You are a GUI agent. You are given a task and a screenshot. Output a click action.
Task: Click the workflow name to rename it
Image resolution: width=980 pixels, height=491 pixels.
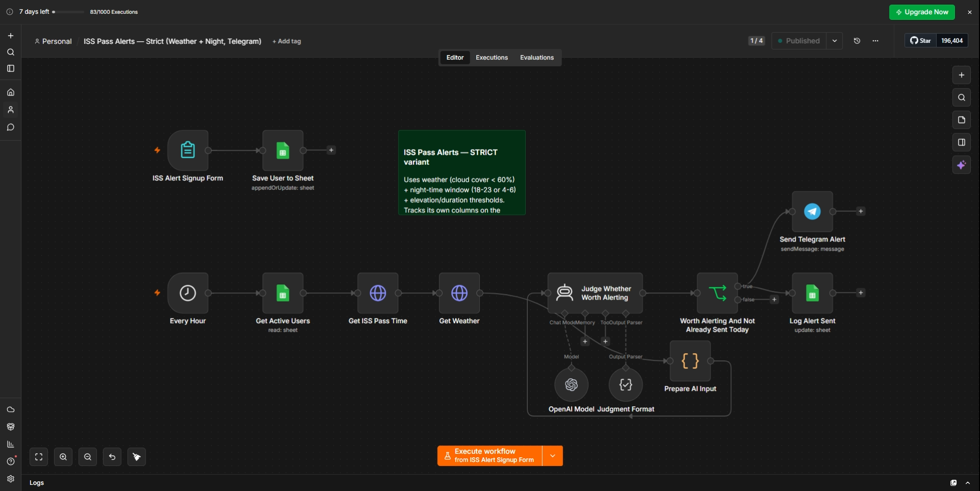tap(173, 41)
